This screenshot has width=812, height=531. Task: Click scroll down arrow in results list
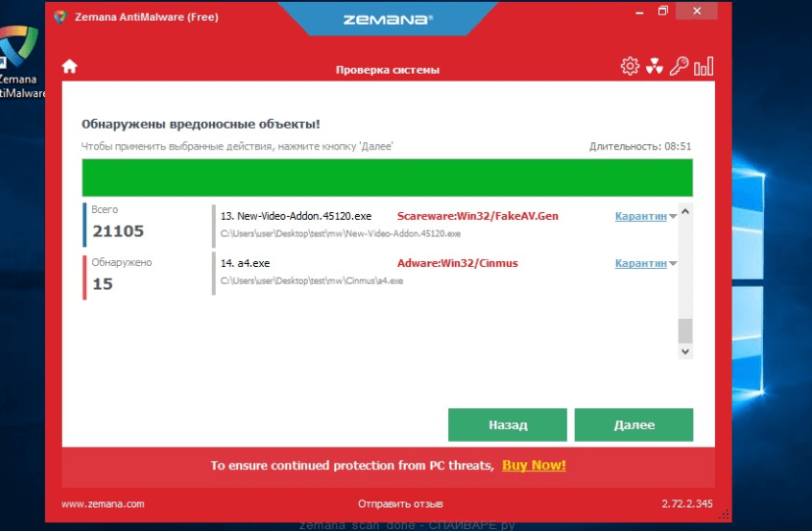coord(685,350)
